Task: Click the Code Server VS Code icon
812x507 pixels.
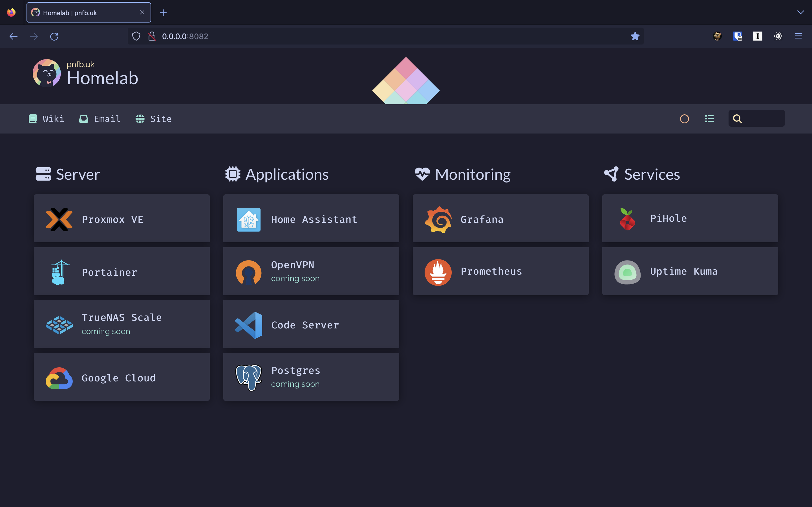Action: [x=249, y=325]
